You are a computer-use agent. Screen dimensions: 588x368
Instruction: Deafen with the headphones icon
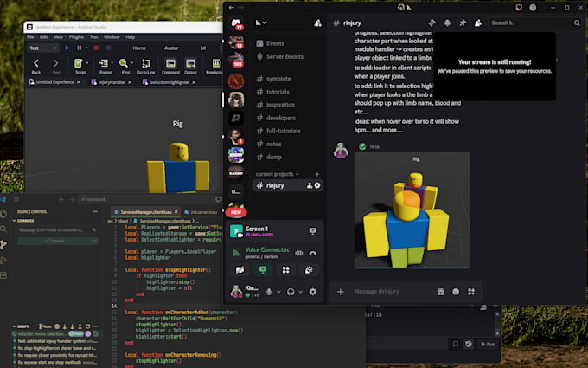(x=291, y=292)
